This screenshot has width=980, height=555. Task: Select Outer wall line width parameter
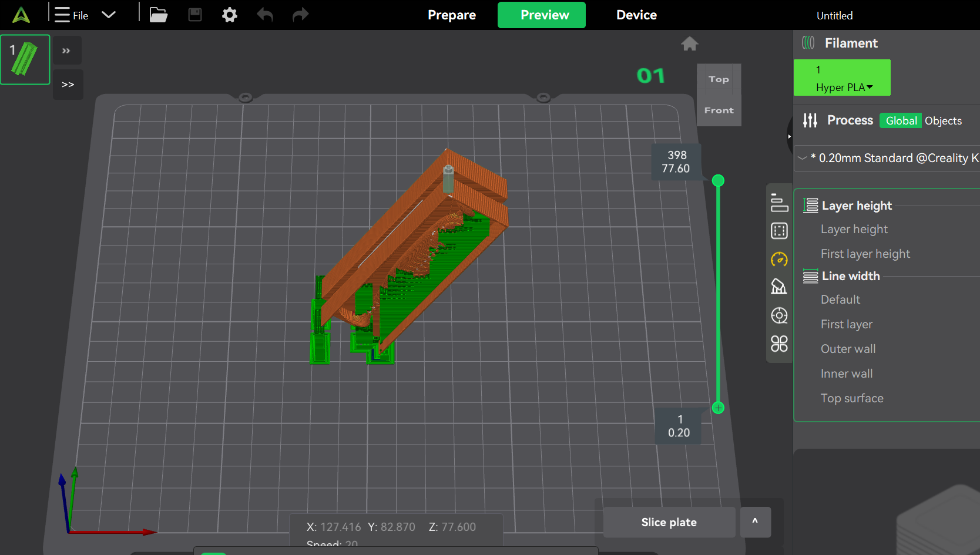coord(848,349)
